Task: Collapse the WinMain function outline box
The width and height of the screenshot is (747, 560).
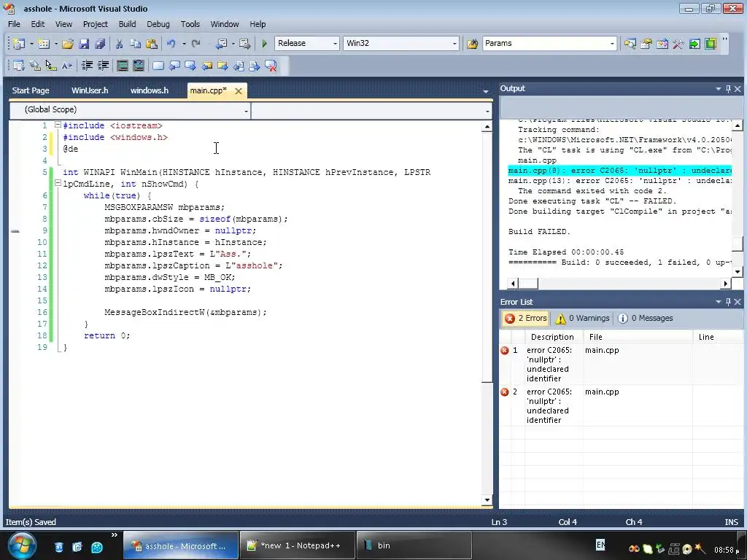Action: click(x=58, y=183)
